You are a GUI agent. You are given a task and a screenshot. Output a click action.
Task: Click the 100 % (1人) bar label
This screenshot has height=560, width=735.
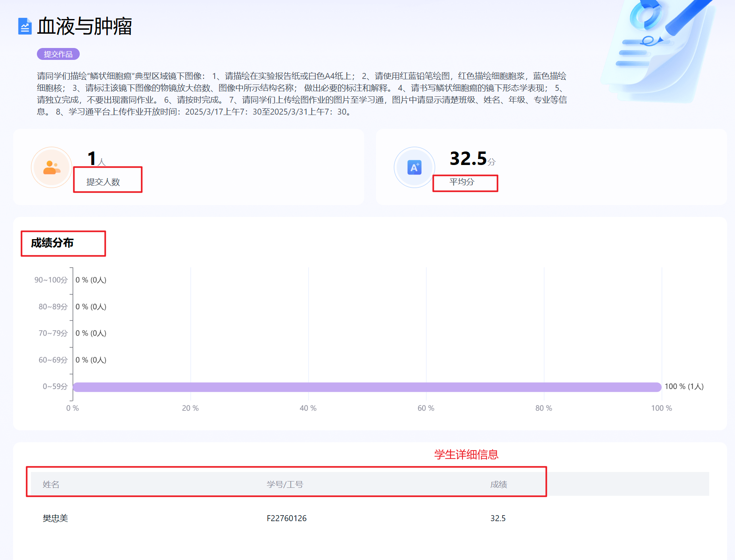pos(684,387)
